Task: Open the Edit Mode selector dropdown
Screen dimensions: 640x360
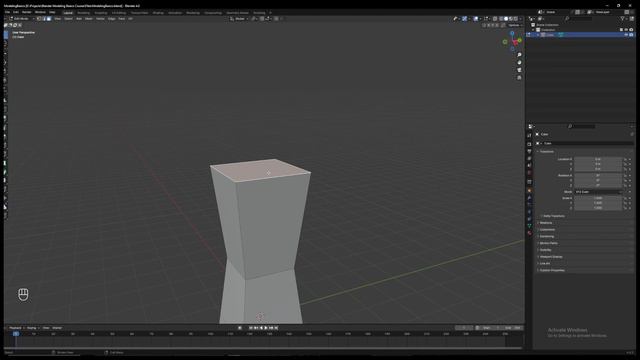Action: point(21,19)
